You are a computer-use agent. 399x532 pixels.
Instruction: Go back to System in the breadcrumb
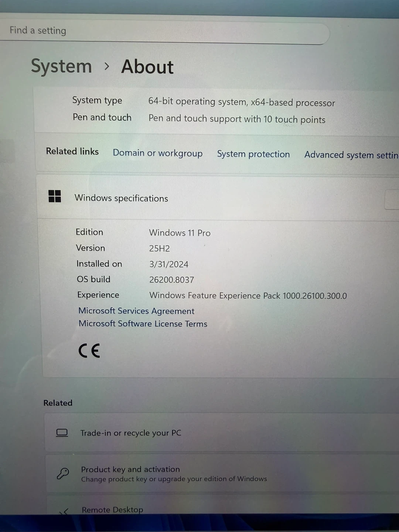(61, 66)
